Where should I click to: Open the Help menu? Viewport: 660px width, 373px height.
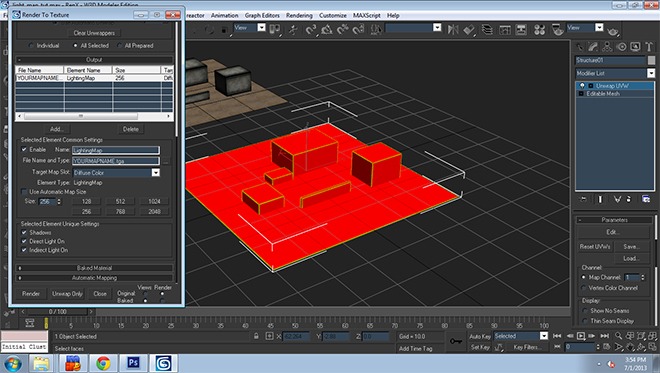(x=393, y=16)
